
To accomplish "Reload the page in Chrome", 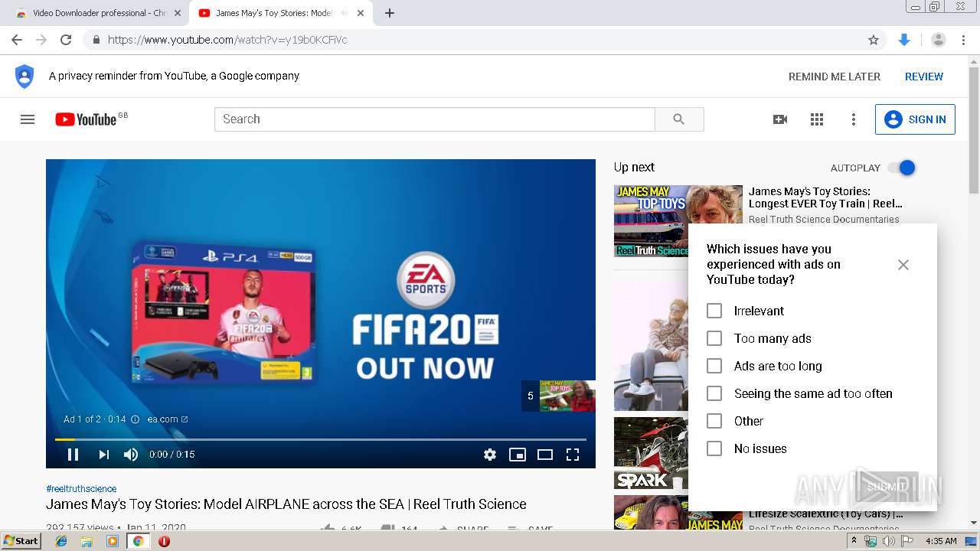I will [66, 40].
